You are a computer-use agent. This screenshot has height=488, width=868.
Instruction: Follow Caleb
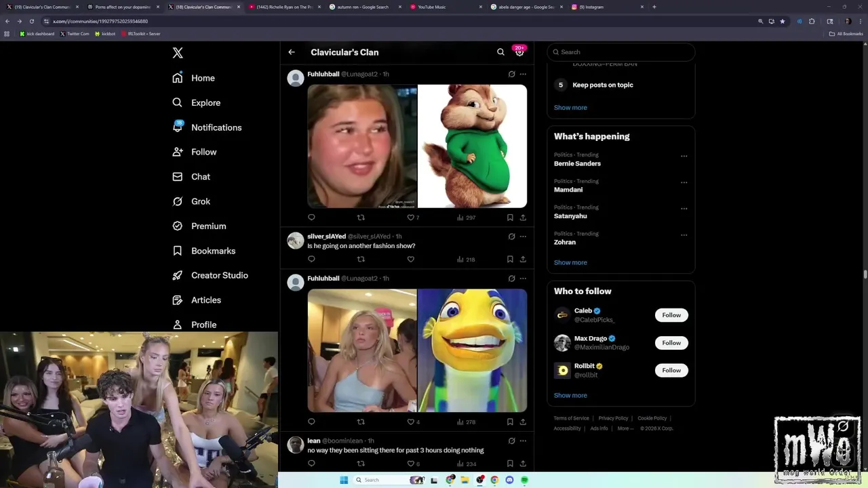671,315
